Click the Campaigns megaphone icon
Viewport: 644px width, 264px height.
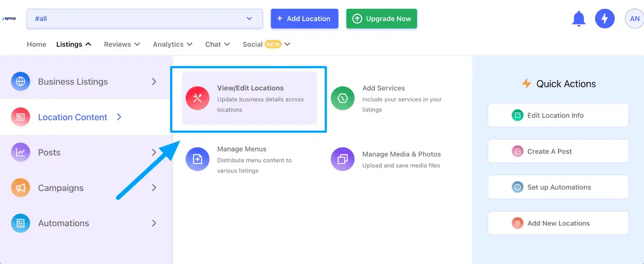tap(21, 188)
